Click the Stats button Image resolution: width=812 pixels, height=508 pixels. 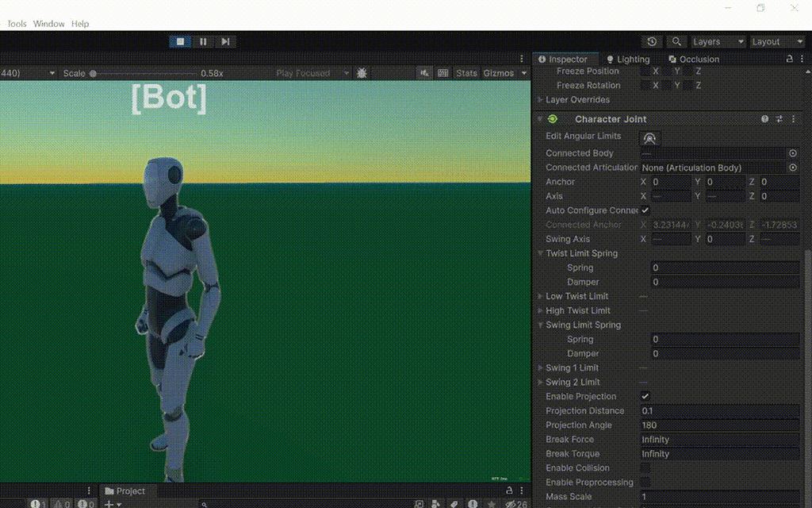(466, 73)
